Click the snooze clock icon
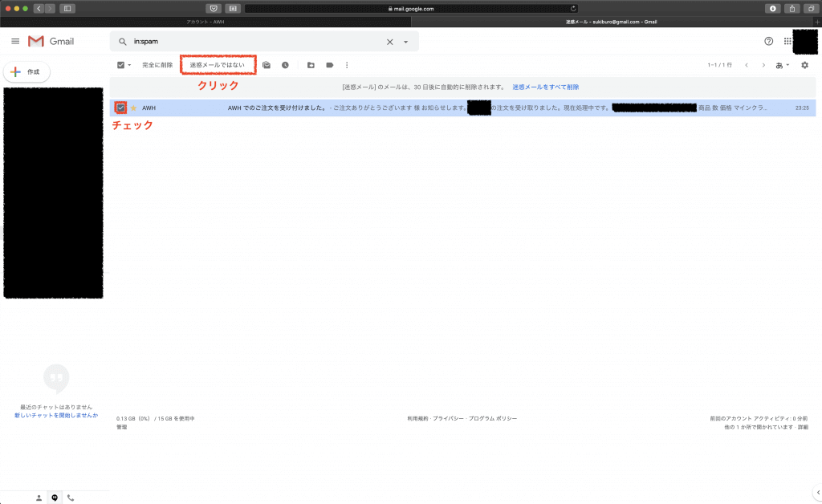 click(x=285, y=65)
